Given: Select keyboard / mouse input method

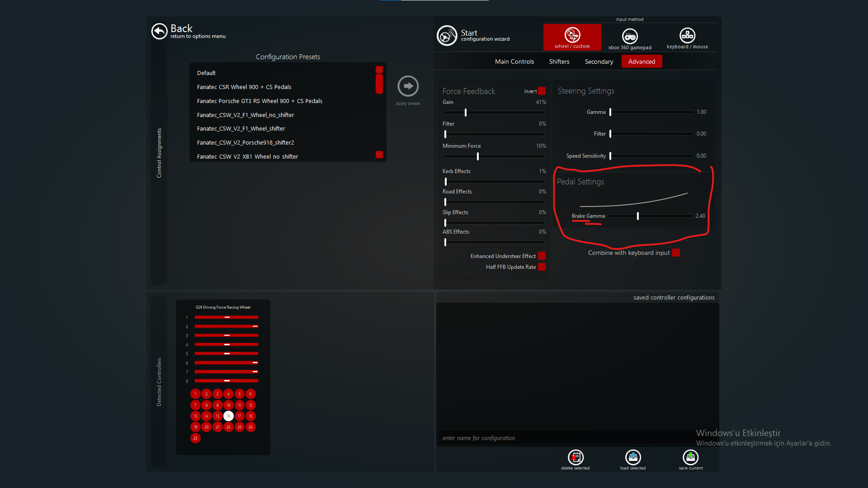Looking at the screenshot, I should click(687, 38).
